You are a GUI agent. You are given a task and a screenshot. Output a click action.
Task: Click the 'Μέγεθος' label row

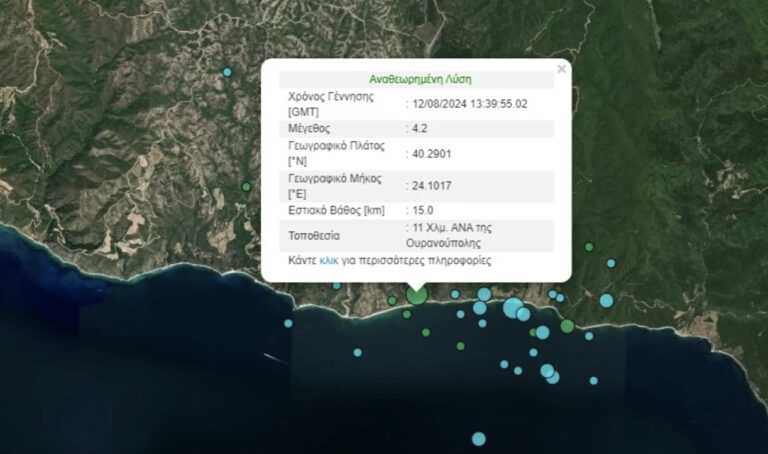tap(416, 128)
